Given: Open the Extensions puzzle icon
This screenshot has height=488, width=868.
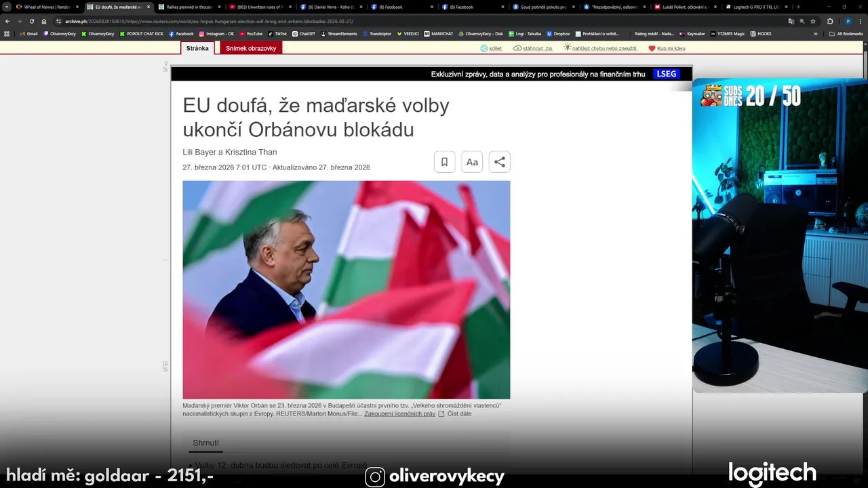Looking at the screenshot, I should coord(830,21).
